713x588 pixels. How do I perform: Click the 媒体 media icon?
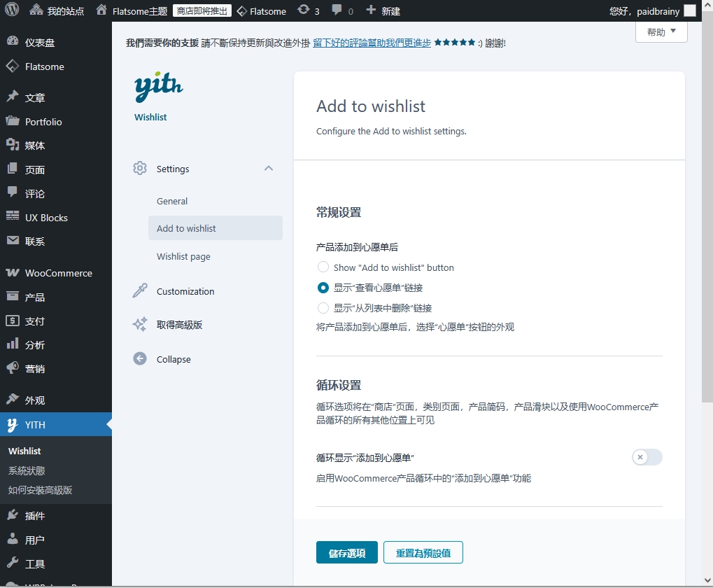click(x=13, y=145)
